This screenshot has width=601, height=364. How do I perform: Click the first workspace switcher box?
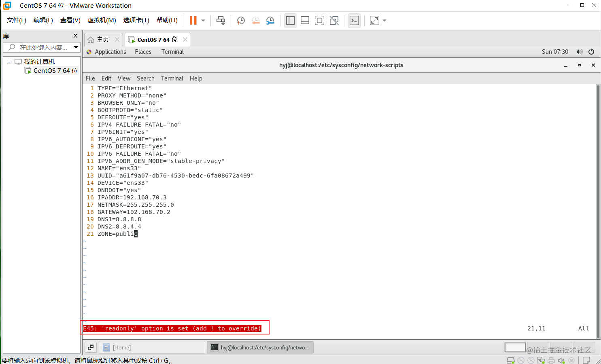(x=515, y=347)
